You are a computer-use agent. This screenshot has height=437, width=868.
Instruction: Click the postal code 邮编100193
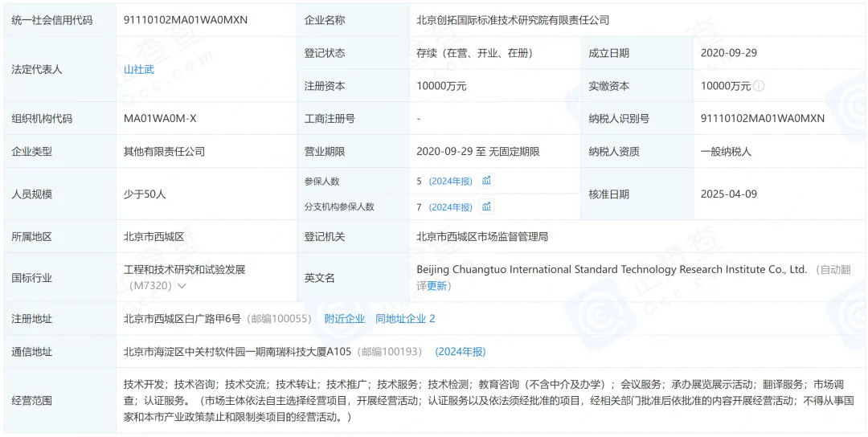click(x=389, y=351)
